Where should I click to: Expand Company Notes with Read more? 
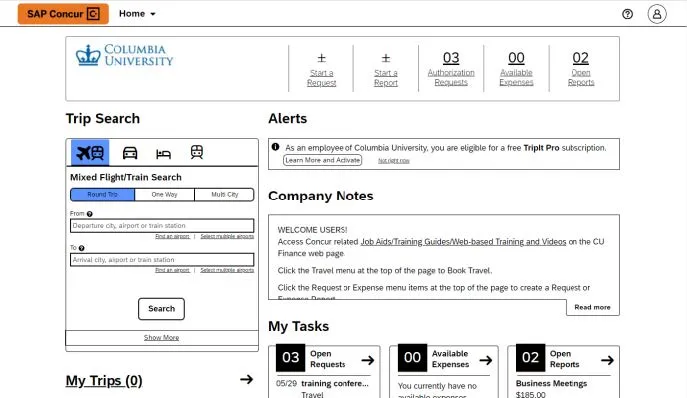tap(592, 307)
